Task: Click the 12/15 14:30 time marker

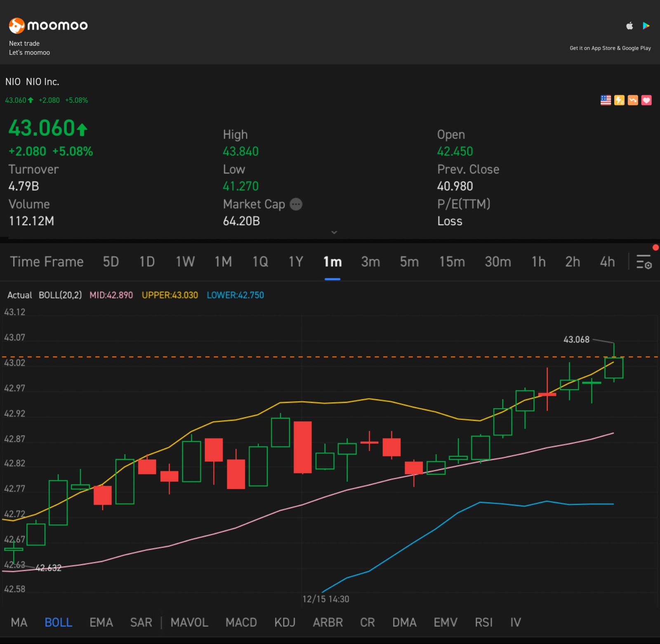Action: (326, 599)
